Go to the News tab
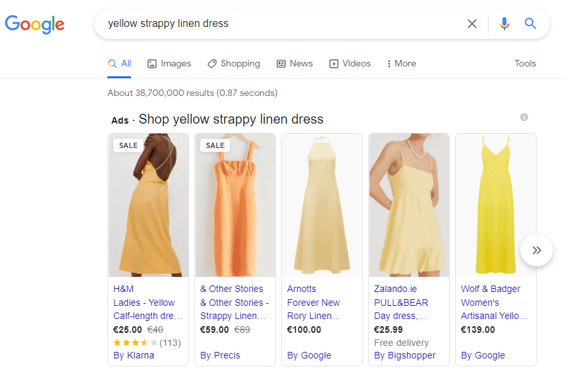The image size is (567, 392). pos(295,64)
